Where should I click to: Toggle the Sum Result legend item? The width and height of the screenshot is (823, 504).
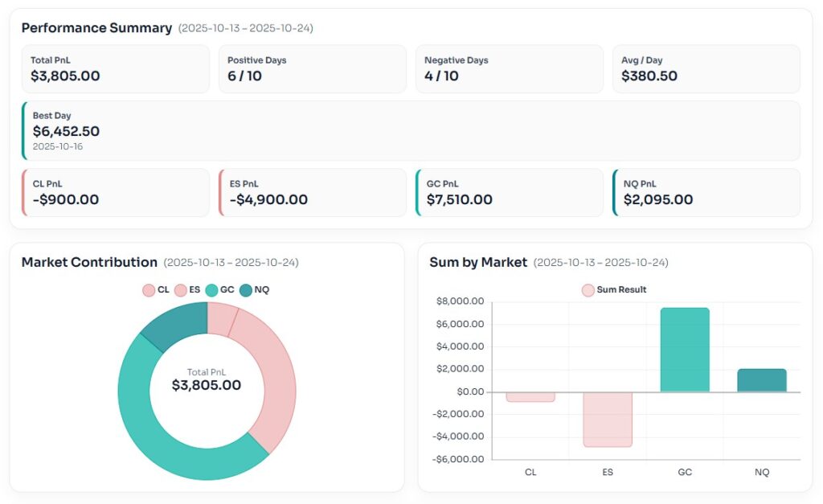pyautogui.click(x=614, y=290)
